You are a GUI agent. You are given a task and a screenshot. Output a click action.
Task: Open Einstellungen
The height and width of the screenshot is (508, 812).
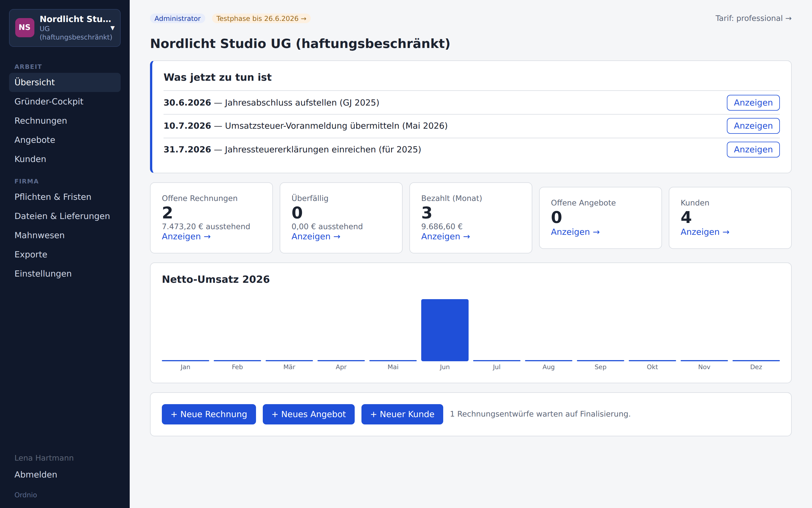pos(65,273)
